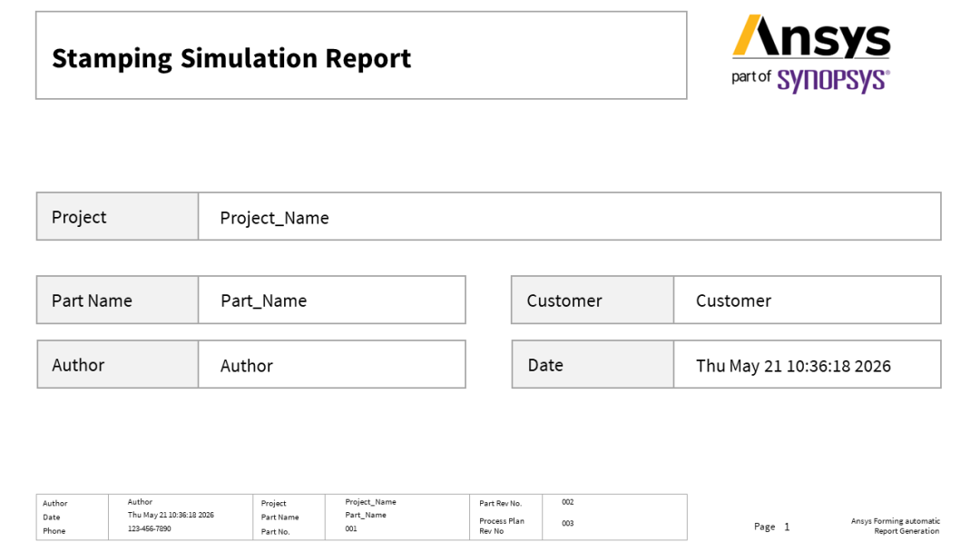Click the Ansys Forming automatic Report Generation text

pyautogui.click(x=895, y=526)
